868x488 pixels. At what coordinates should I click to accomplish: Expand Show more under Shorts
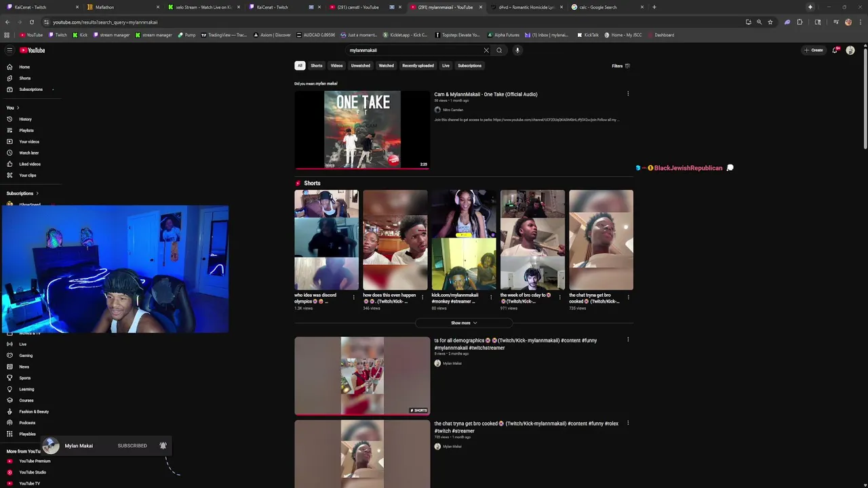464,323
